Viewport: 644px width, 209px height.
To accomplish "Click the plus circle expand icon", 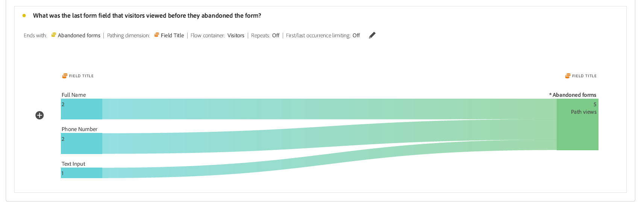I will coord(39,115).
